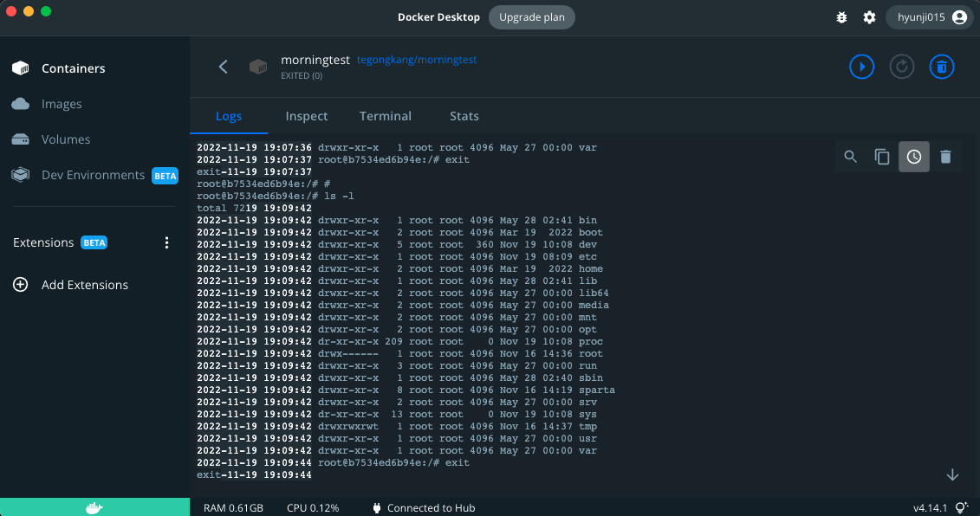Jump to bottom of logs

952,474
